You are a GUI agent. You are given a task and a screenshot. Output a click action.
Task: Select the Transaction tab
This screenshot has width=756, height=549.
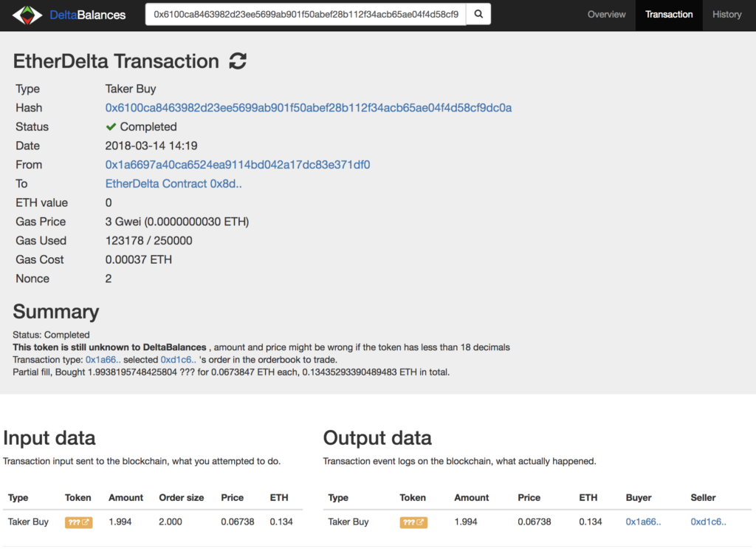669,15
